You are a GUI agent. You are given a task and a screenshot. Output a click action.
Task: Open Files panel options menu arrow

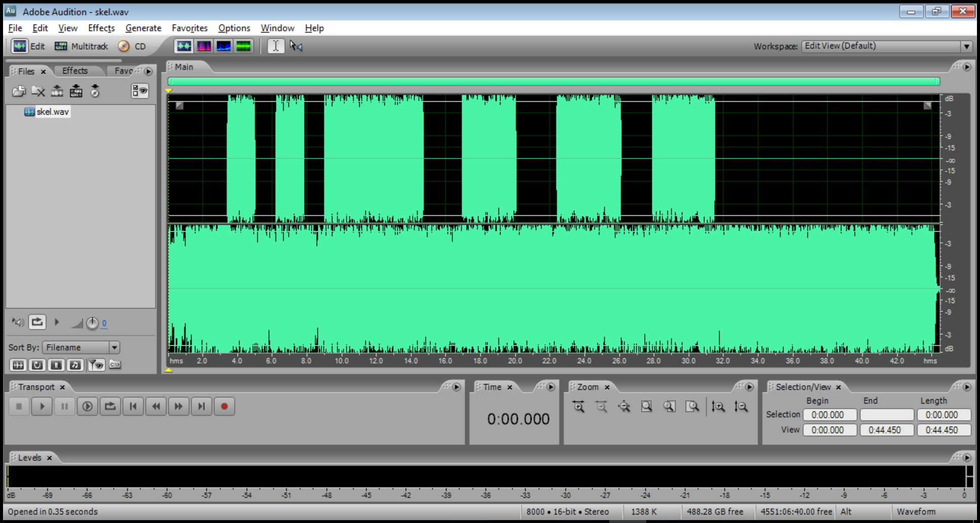pos(148,71)
